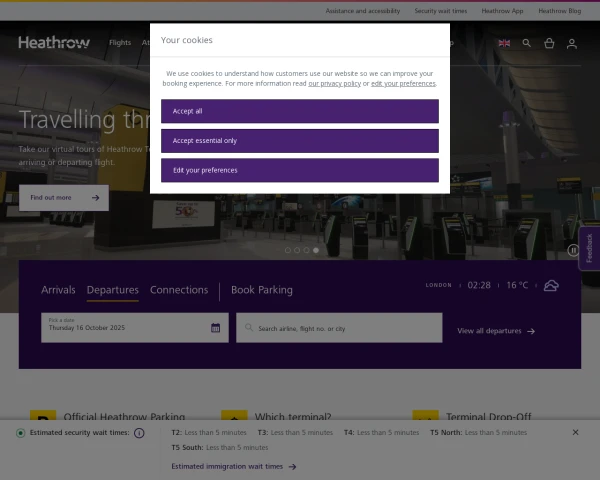Click the T5 South wait time text
600x480 pixels.
(x=220, y=447)
